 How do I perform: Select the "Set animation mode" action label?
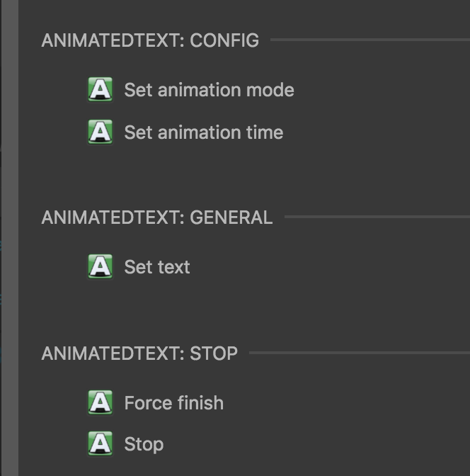click(x=209, y=90)
